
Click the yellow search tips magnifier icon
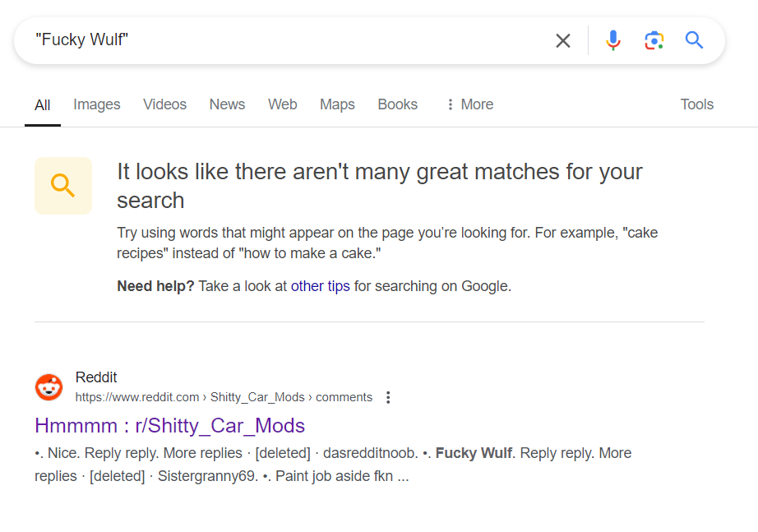pos(63,186)
